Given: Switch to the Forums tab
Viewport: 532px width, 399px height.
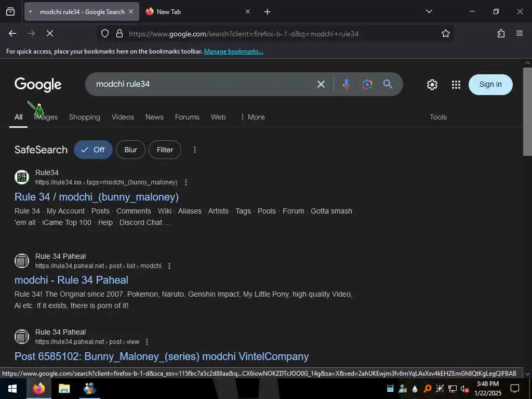Looking at the screenshot, I should (187, 117).
